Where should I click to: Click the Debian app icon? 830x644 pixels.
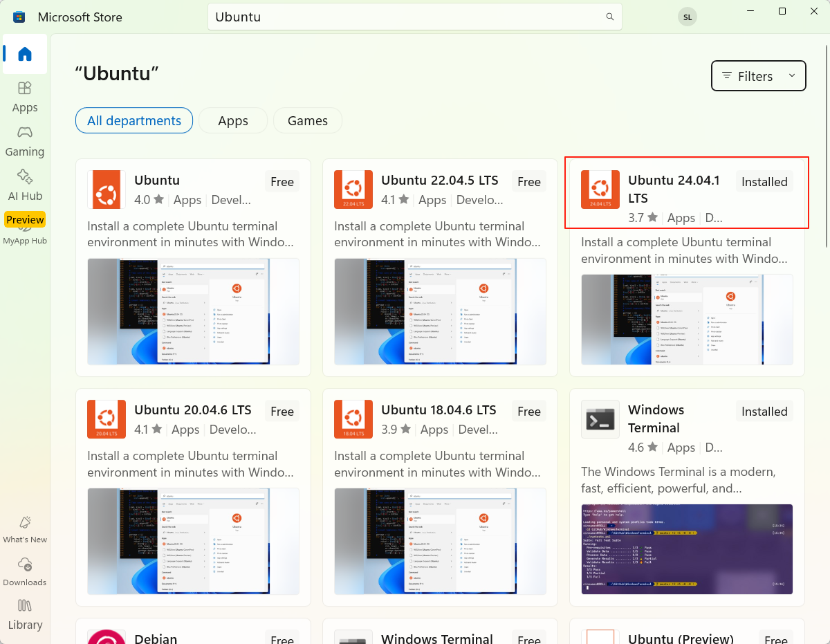[107, 637]
